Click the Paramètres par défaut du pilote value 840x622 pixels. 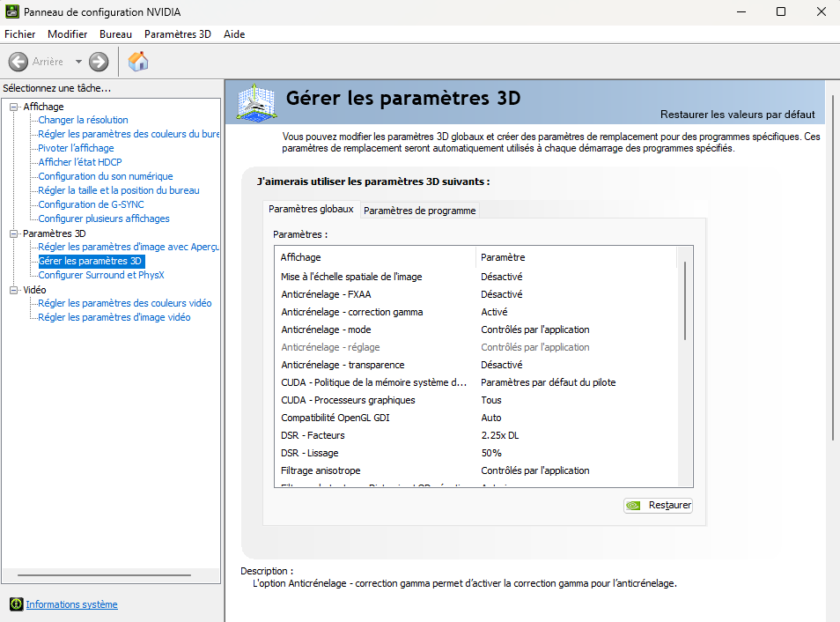(548, 382)
